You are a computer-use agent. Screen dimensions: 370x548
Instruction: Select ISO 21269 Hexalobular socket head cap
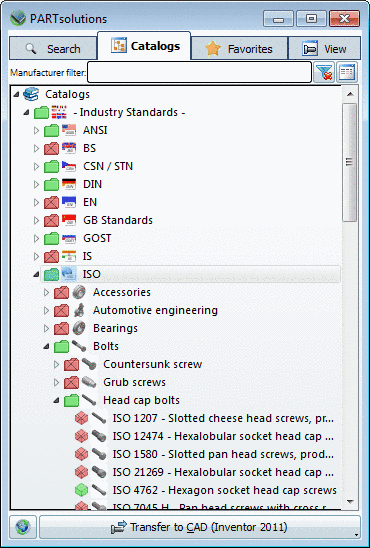point(223,473)
